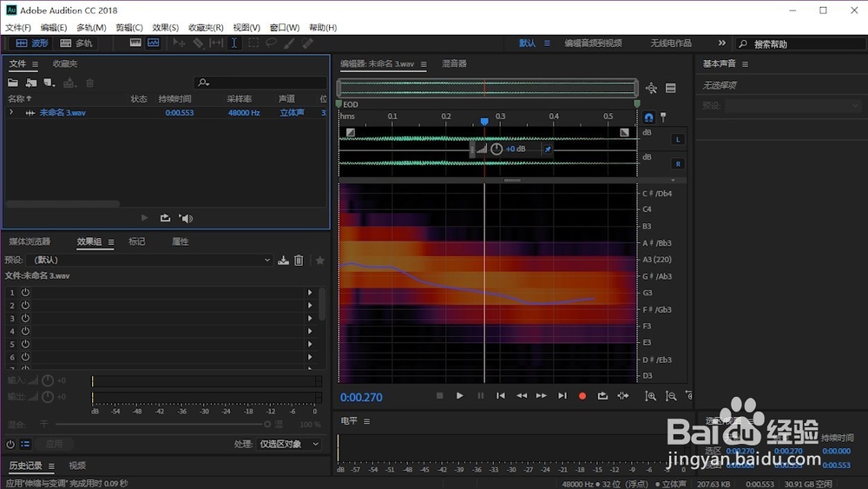Open the 效果(S) menu
Viewport: 868px width, 489px height.
166,27
